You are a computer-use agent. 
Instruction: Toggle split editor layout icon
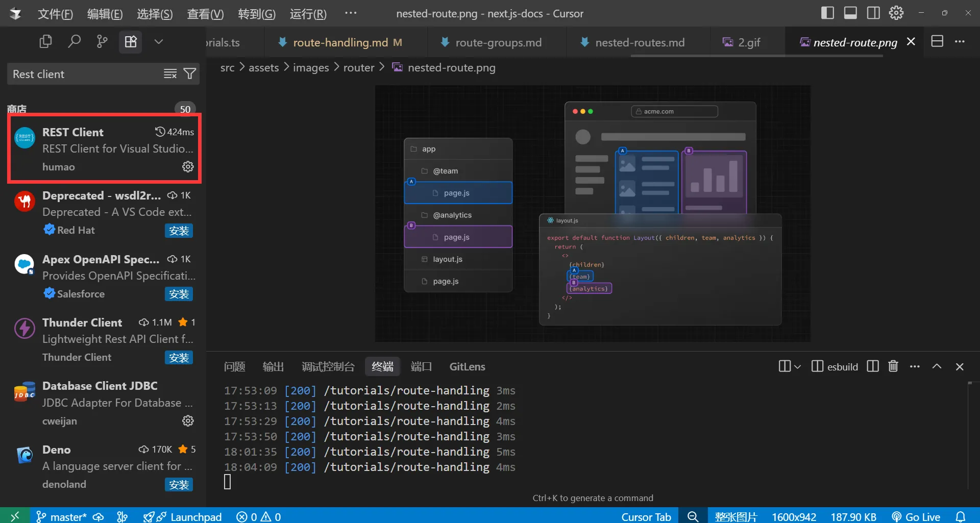(x=937, y=41)
